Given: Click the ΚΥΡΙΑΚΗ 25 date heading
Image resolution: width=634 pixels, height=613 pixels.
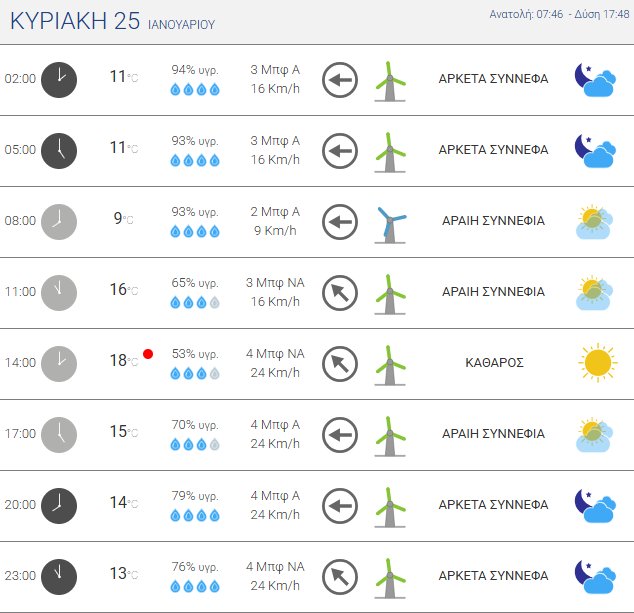Looking at the screenshot, I should tap(72, 22).
